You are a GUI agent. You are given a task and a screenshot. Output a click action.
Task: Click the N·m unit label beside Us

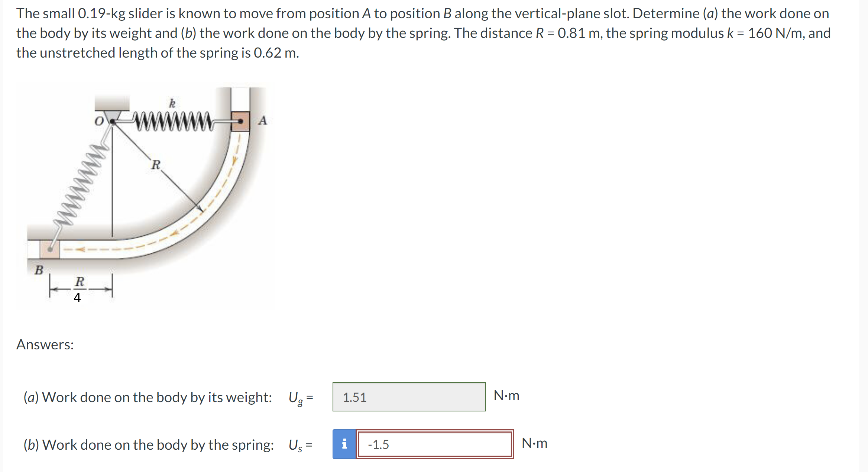pyautogui.click(x=535, y=443)
